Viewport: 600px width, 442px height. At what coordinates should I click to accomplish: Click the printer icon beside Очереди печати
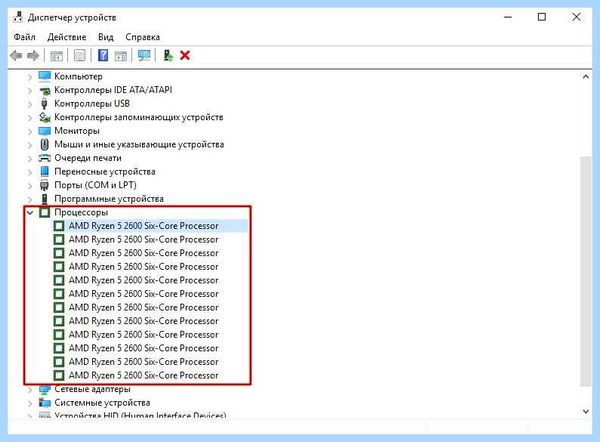pos(44,158)
